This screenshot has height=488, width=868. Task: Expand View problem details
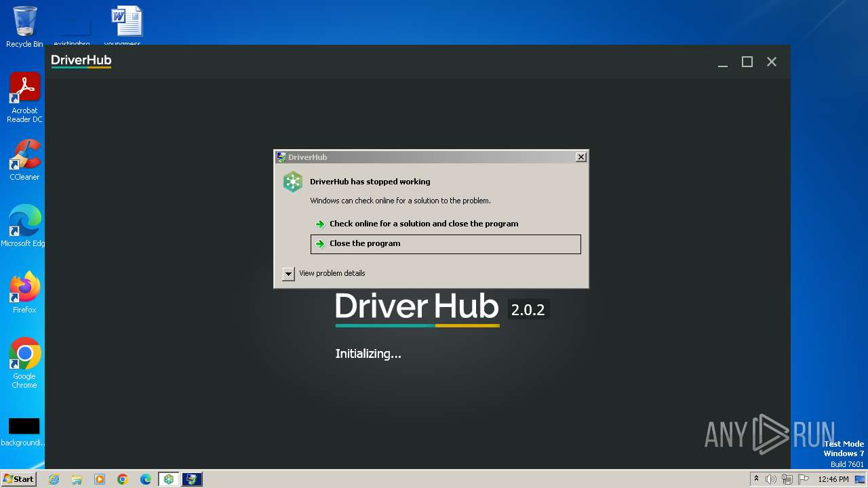[x=323, y=273]
